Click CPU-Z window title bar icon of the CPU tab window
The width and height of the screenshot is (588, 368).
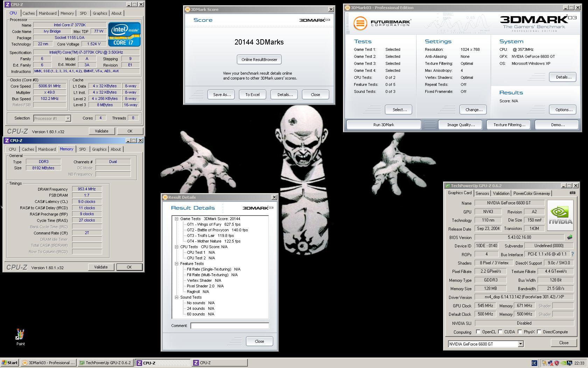(7, 5)
